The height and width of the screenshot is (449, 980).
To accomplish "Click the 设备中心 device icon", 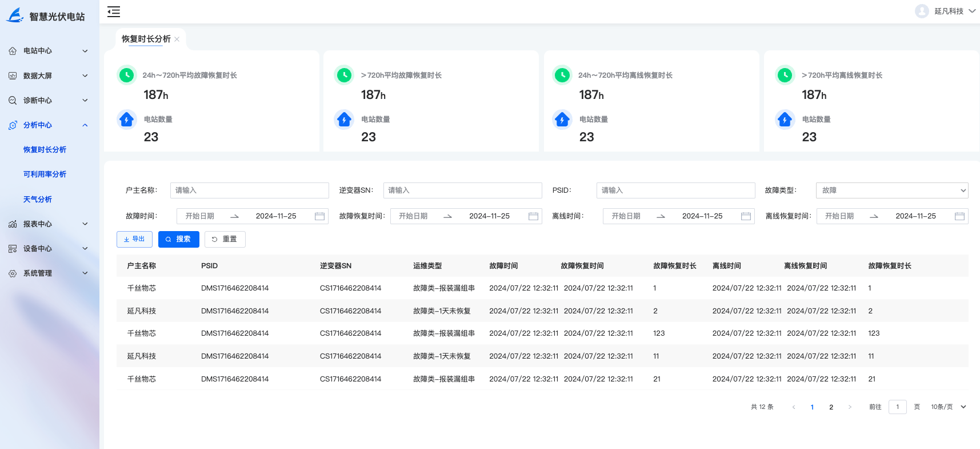I will pyautogui.click(x=13, y=249).
